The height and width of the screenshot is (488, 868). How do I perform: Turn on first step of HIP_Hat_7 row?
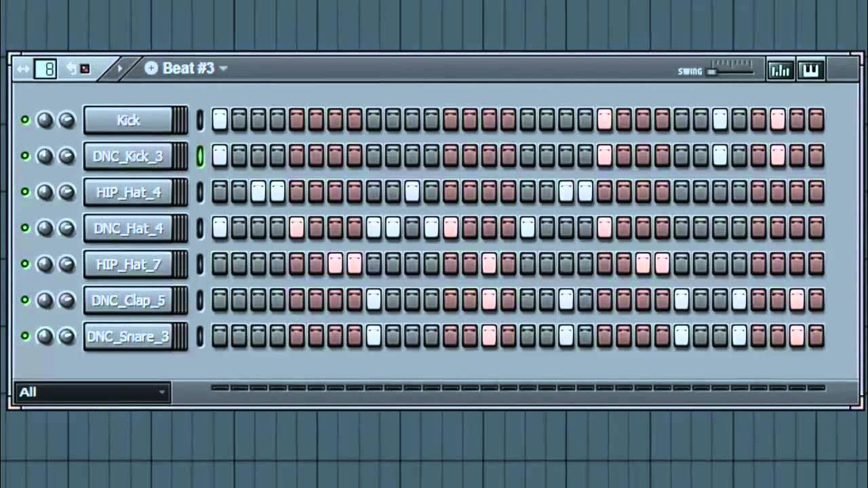[x=220, y=264]
